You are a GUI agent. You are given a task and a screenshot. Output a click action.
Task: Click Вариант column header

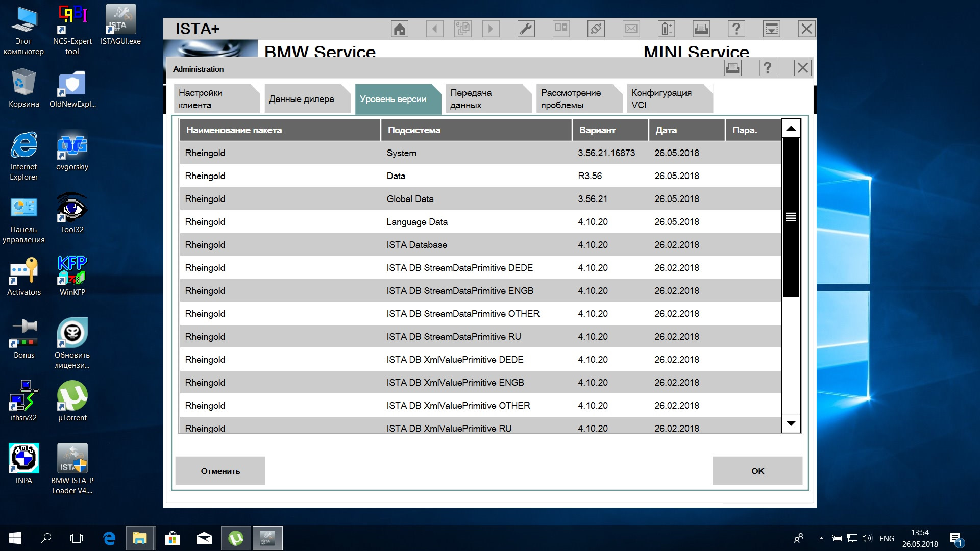610,130
